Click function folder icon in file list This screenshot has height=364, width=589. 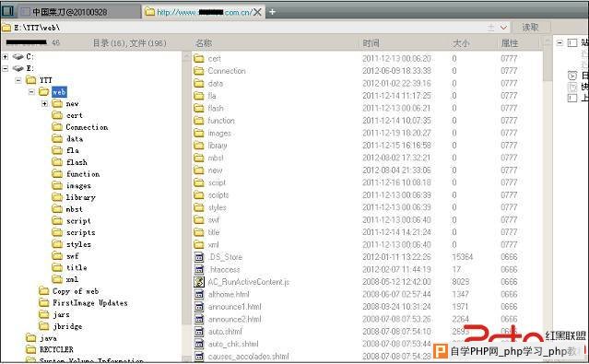[x=199, y=121]
